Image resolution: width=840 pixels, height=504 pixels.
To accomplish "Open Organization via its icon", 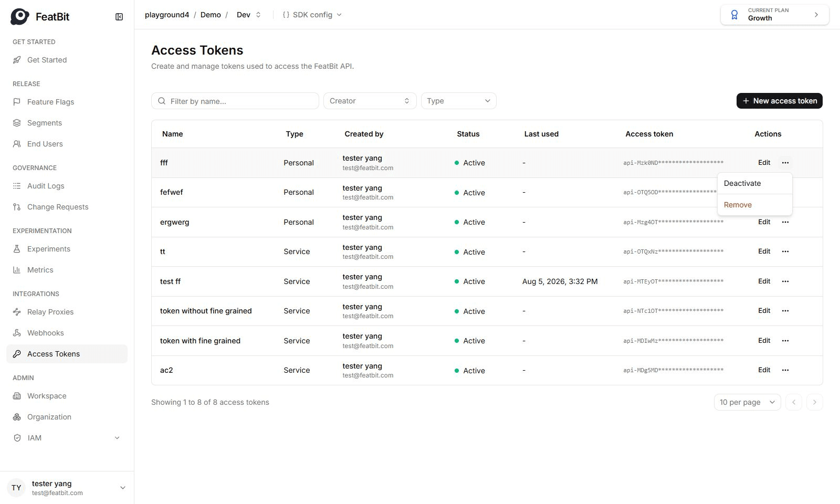I will (x=17, y=417).
